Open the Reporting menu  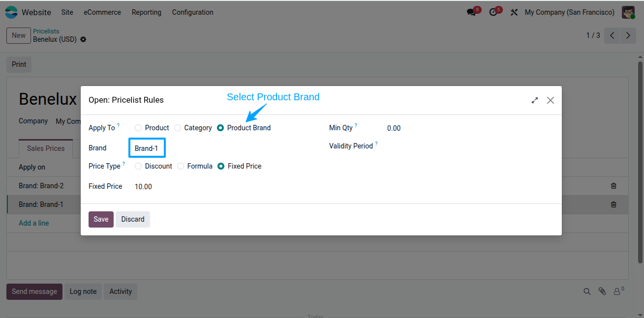pyautogui.click(x=147, y=12)
